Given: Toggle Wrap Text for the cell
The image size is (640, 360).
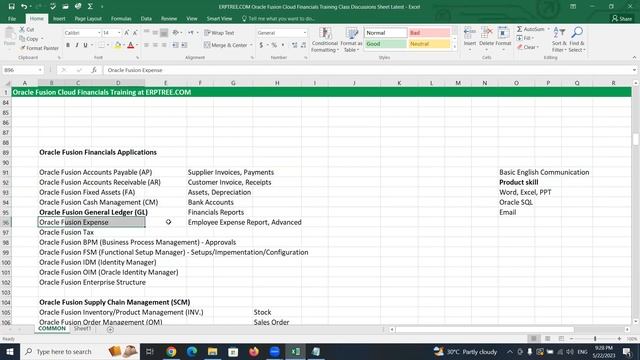Looking at the screenshot, I should pos(220,33).
